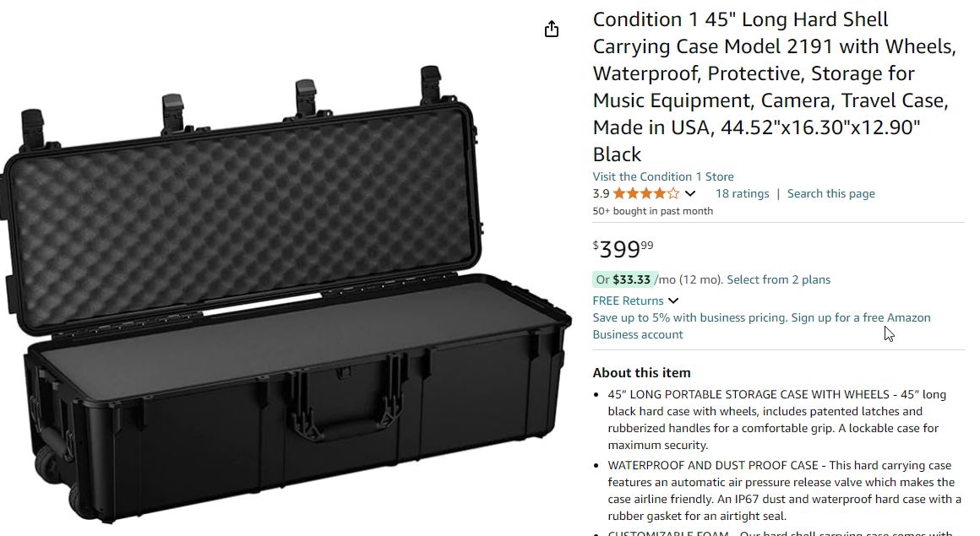
Task: Click the 3.9 rating number
Action: (x=601, y=193)
